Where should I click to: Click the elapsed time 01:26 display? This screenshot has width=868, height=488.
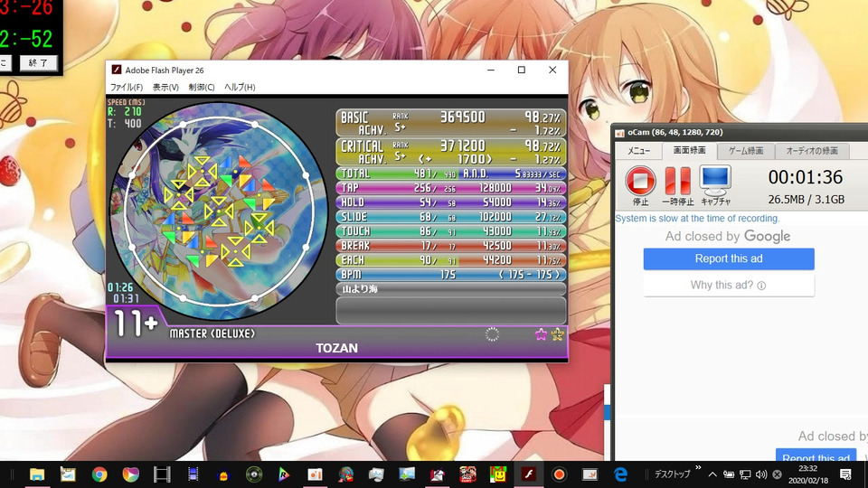tap(120, 287)
